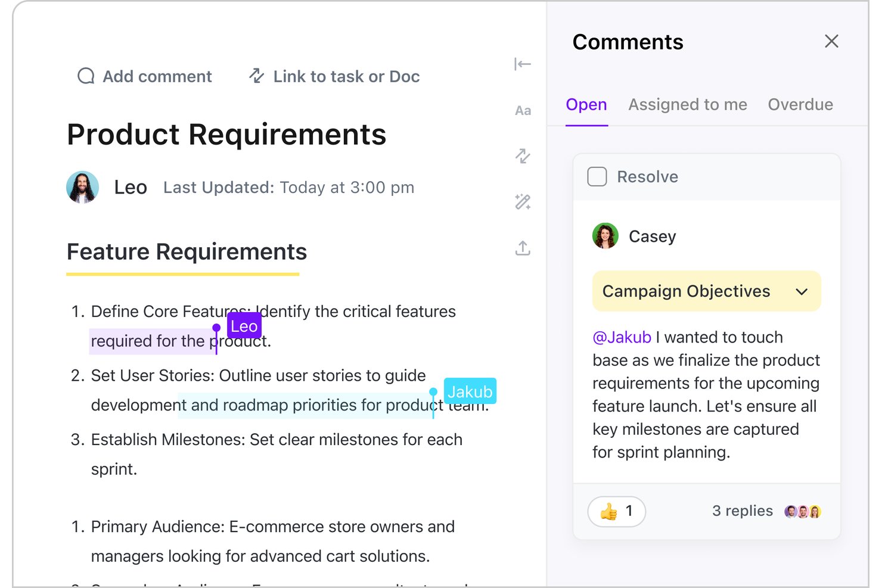Switch to the Overdue tab
This screenshot has height=588, width=882.
(800, 105)
